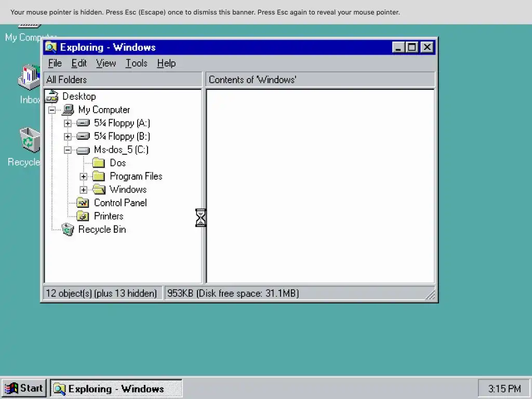Open the Edit menu

(x=79, y=63)
